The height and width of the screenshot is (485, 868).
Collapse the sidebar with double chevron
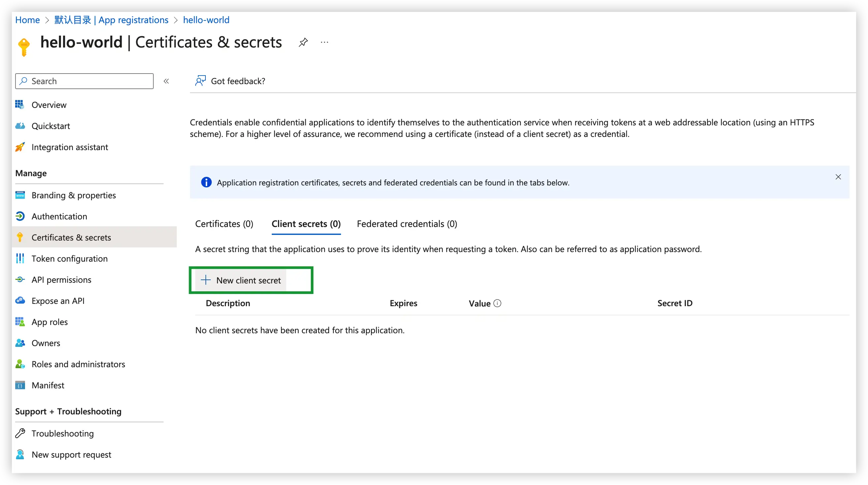166,81
